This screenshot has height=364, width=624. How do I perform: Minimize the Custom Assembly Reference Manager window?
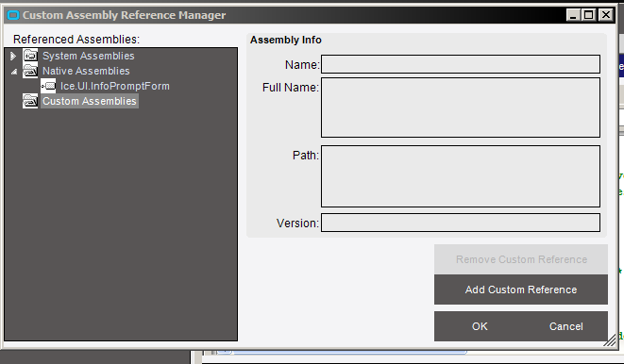(x=573, y=15)
